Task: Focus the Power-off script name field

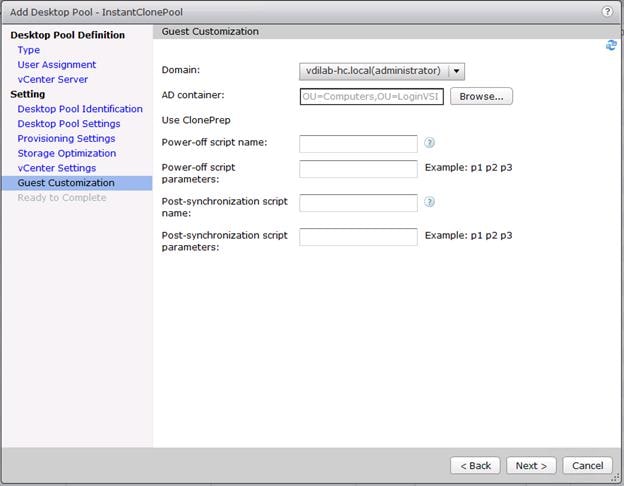Action: point(358,144)
